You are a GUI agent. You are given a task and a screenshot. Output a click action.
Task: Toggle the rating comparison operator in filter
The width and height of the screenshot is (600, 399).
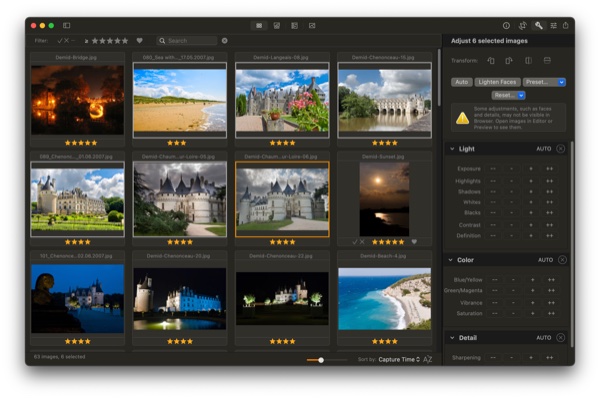point(86,41)
